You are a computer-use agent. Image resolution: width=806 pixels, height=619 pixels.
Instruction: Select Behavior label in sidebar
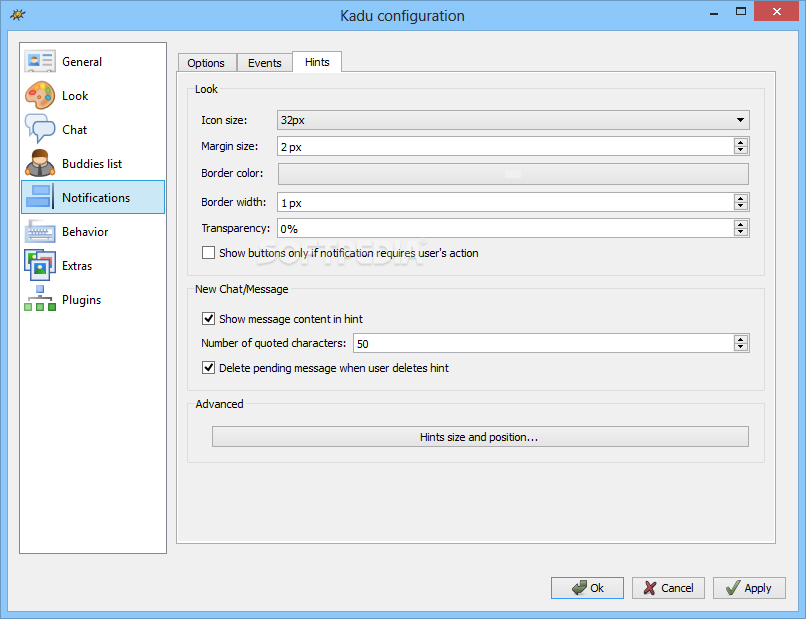[x=85, y=232]
